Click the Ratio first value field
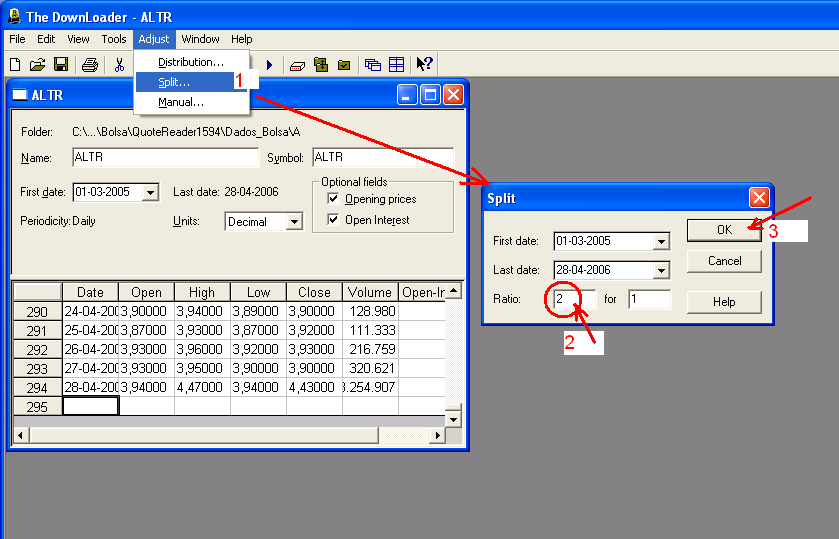Image resolution: width=839 pixels, height=539 pixels. (574, 299)
